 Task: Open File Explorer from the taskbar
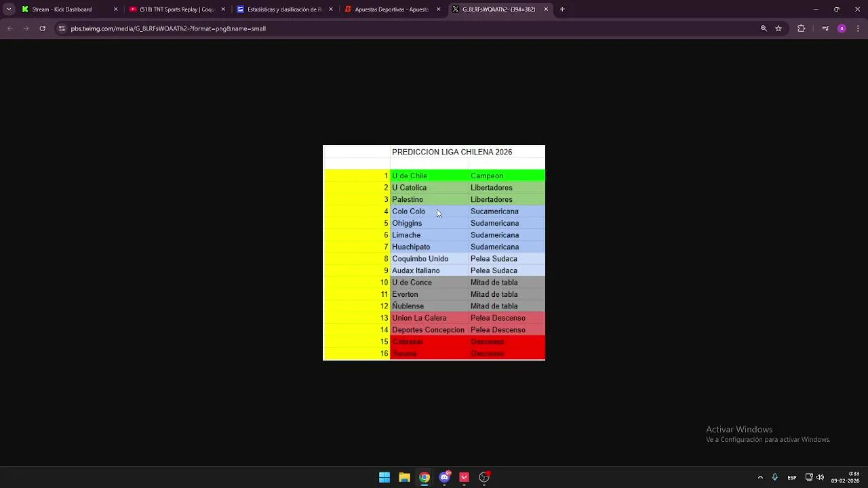[x=404, y=477]
